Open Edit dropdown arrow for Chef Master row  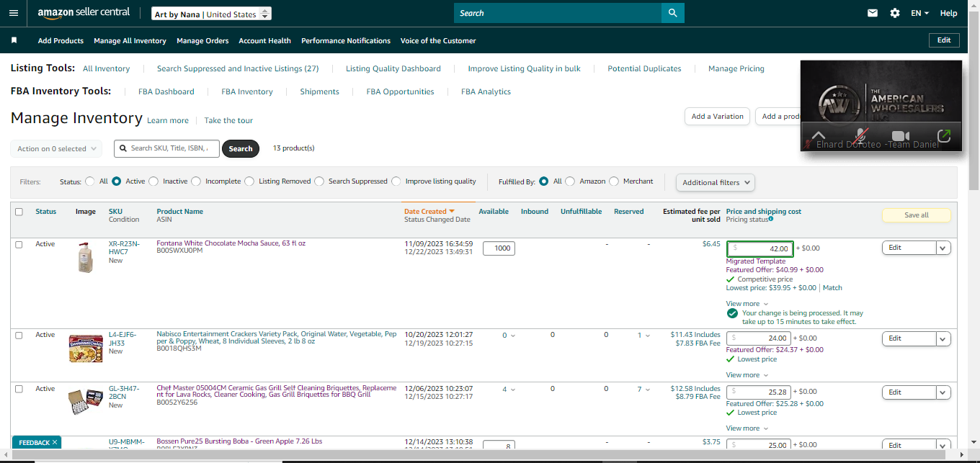[x=943, y=392]
